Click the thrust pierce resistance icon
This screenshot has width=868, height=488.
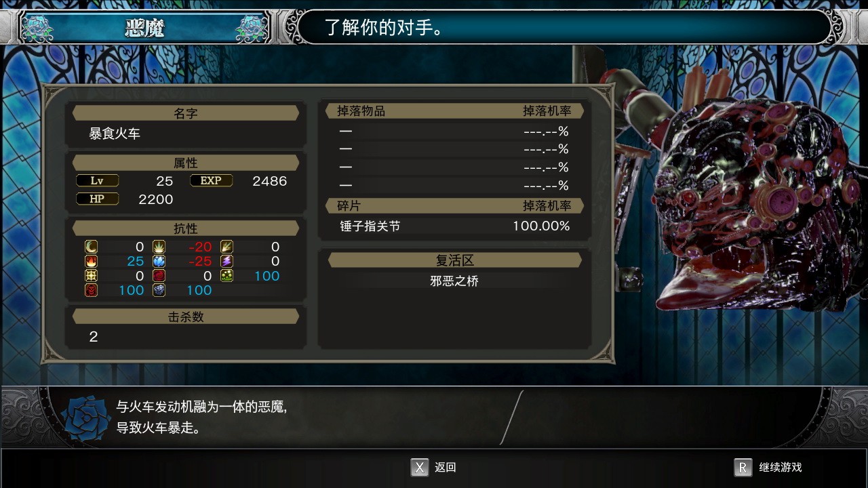[226, 247]
